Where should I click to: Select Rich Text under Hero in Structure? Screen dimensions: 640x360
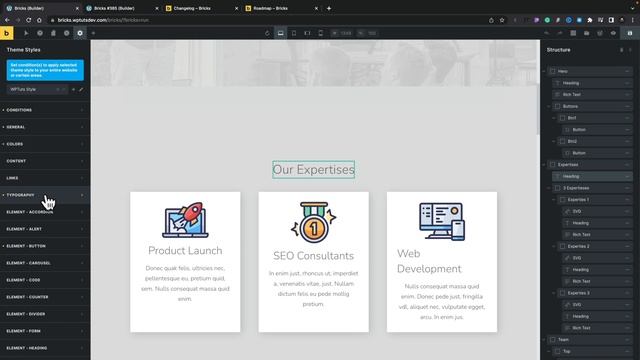[x=592, y=95]
